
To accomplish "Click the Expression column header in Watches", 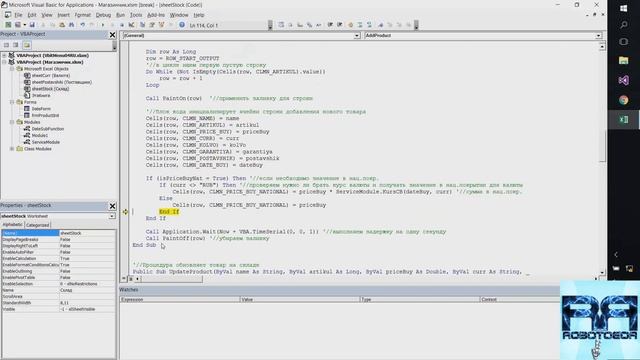I will pyautogui.click(x=180, y=300).
